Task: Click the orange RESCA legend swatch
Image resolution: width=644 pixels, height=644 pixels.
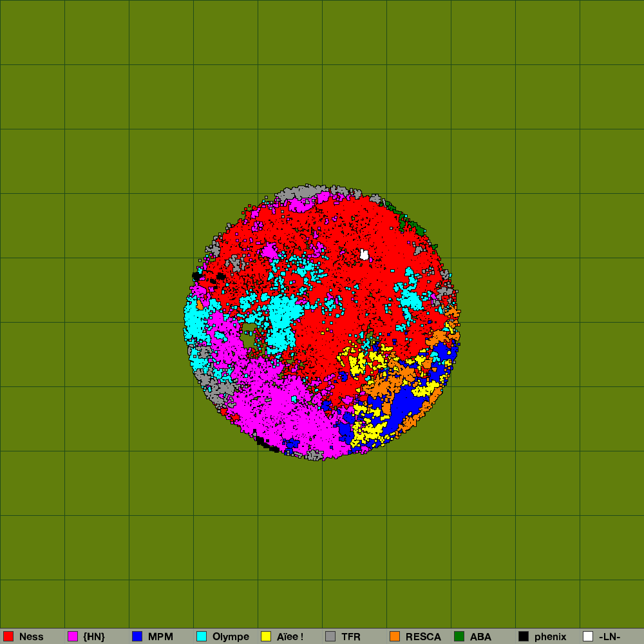Action: pos(395,636)
